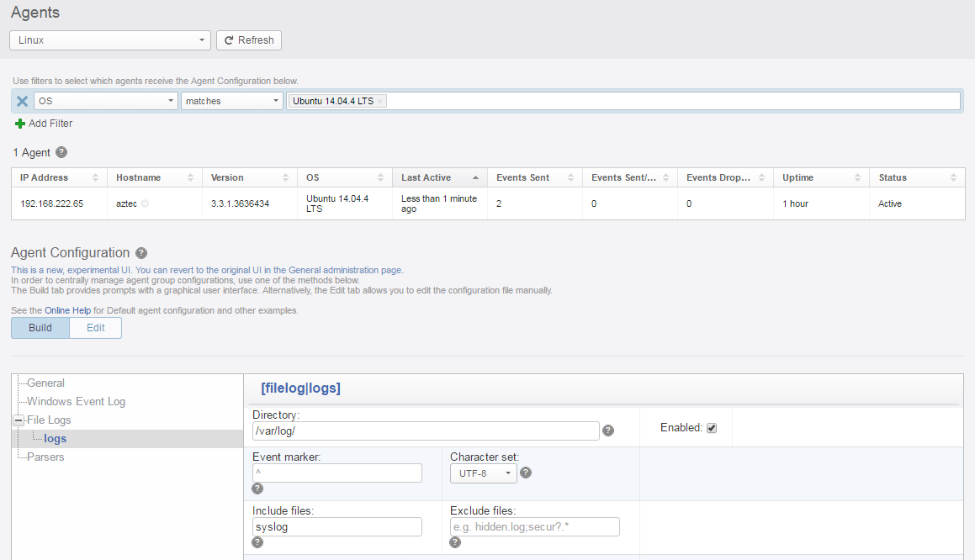Sort by Status column arrows

[953, 177]
